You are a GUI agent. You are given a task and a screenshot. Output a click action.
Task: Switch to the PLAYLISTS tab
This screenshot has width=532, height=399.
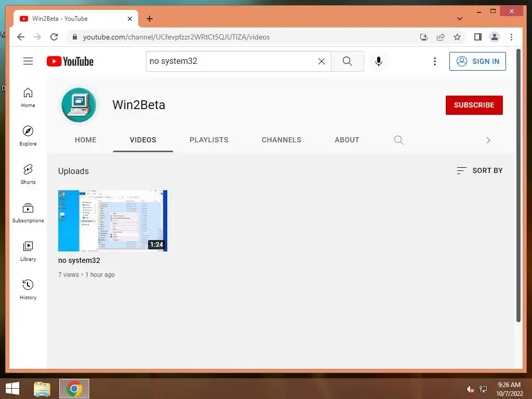[209, 140]
